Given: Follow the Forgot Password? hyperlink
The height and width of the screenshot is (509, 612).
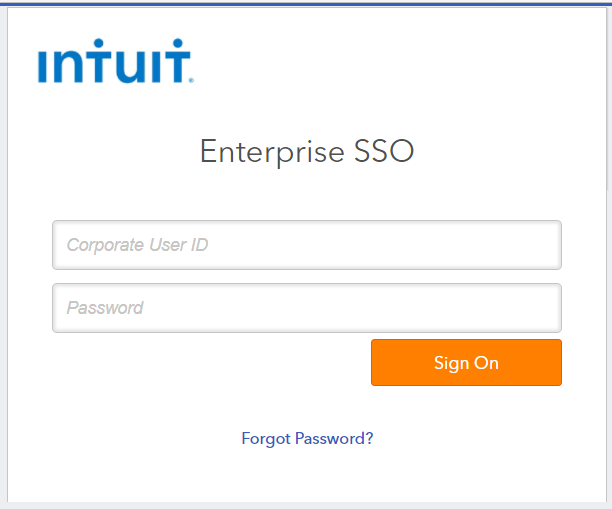Looking at the screenshot, I should click(x=307, y=438).
